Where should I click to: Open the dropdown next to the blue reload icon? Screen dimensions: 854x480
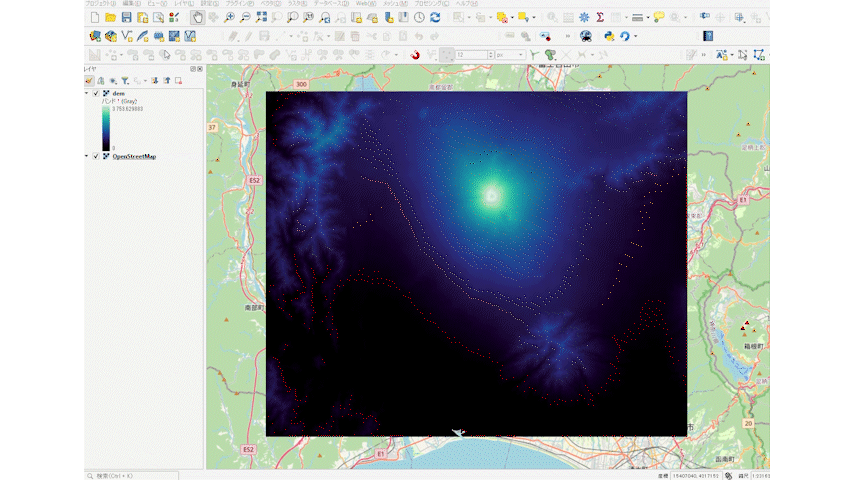tap(636, 36)
